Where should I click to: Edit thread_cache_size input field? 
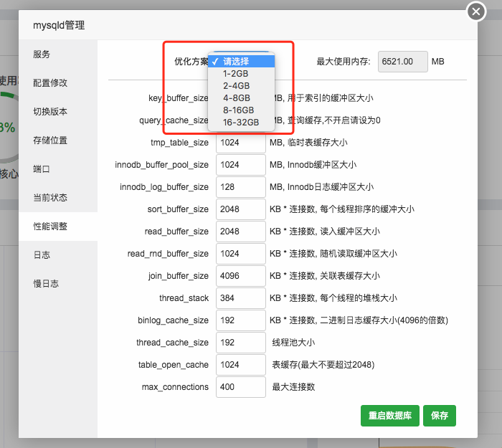click(241, 343)
